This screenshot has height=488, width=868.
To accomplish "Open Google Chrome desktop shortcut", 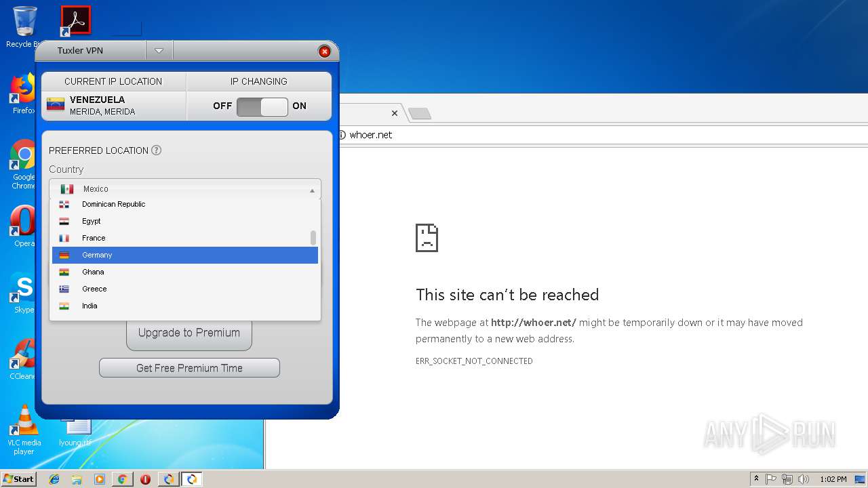I will (x=22, y=165).
